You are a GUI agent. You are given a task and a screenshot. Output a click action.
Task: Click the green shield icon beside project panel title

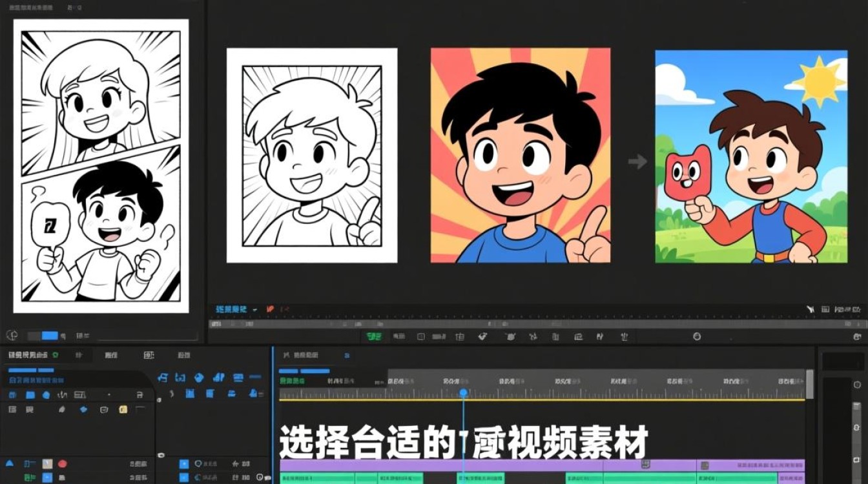pos(56,355)
